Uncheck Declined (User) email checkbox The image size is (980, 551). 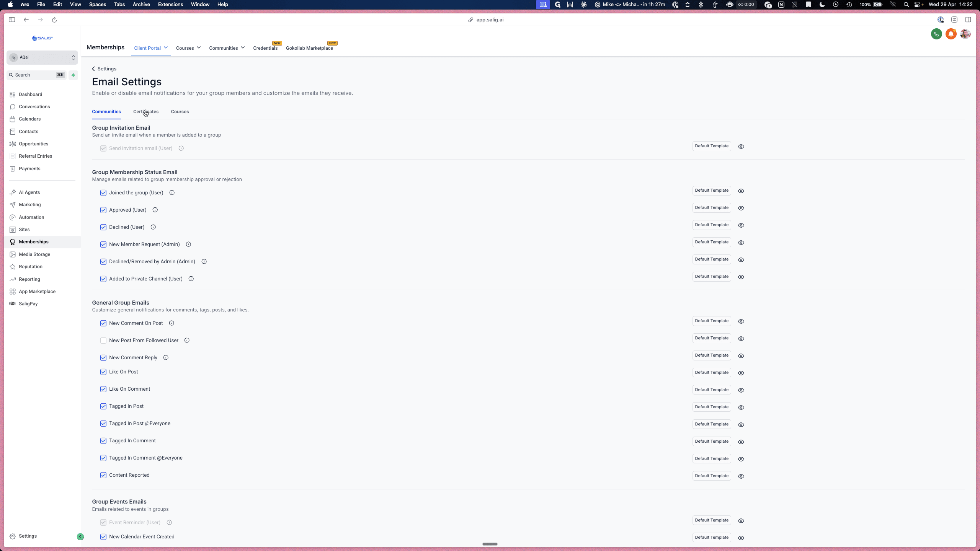click(x=103, y=227)
